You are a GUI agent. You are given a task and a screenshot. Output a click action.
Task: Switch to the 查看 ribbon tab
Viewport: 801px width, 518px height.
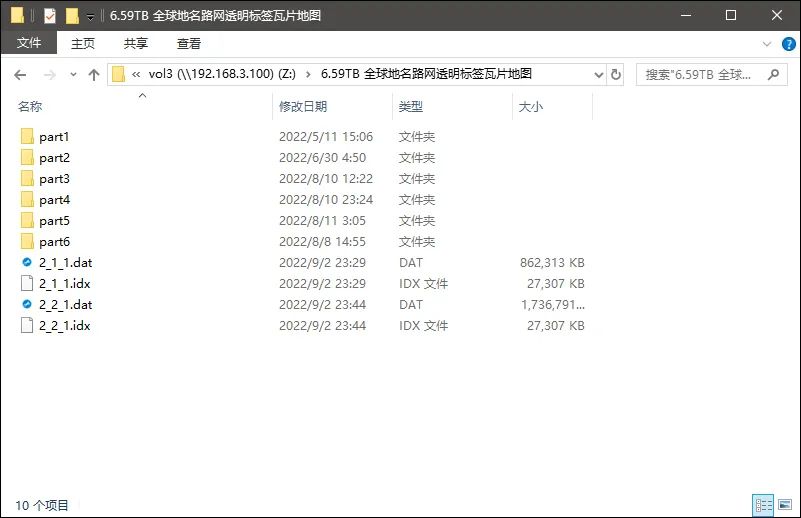(x=189, y=43)
